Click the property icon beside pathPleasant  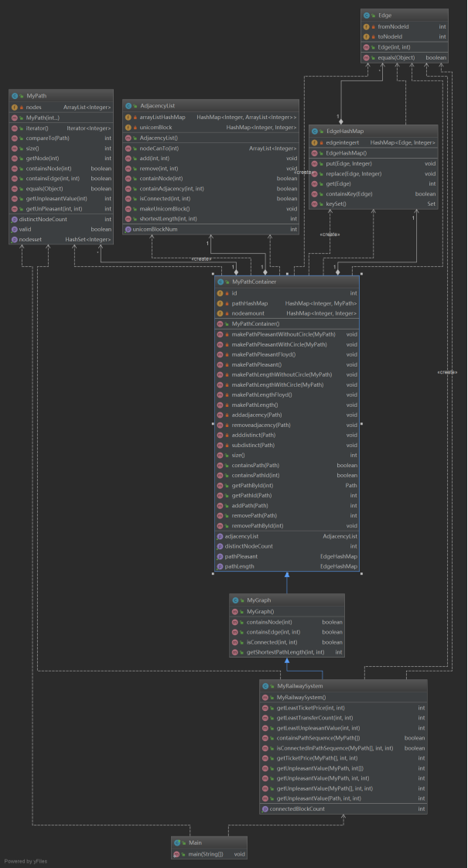220,556
